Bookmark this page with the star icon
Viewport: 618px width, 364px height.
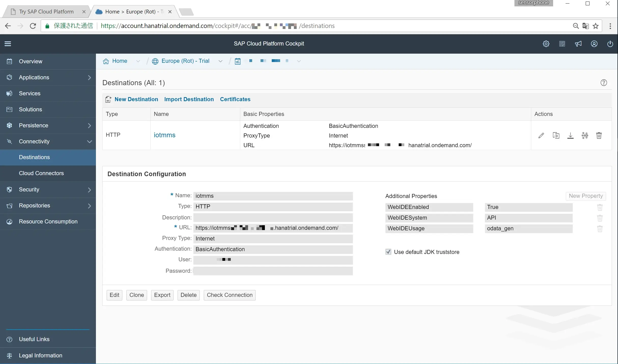pyautogui.click(x=596, y=26)
